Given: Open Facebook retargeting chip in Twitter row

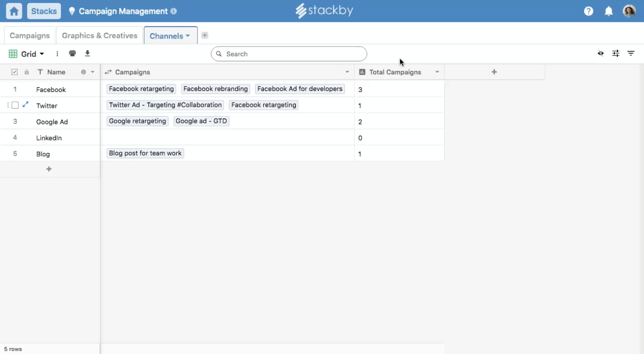Looking at the screenshot, I should [x=264, y=105].
